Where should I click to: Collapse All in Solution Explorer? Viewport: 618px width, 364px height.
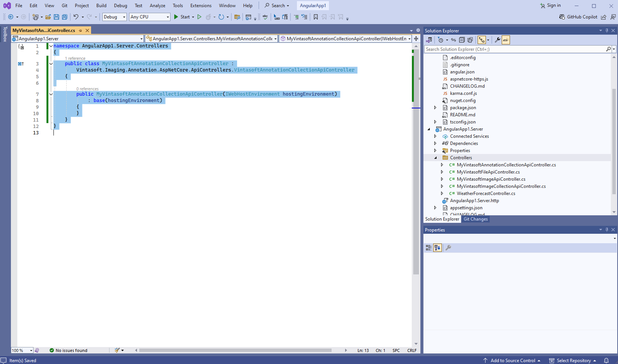pos(462,40)
